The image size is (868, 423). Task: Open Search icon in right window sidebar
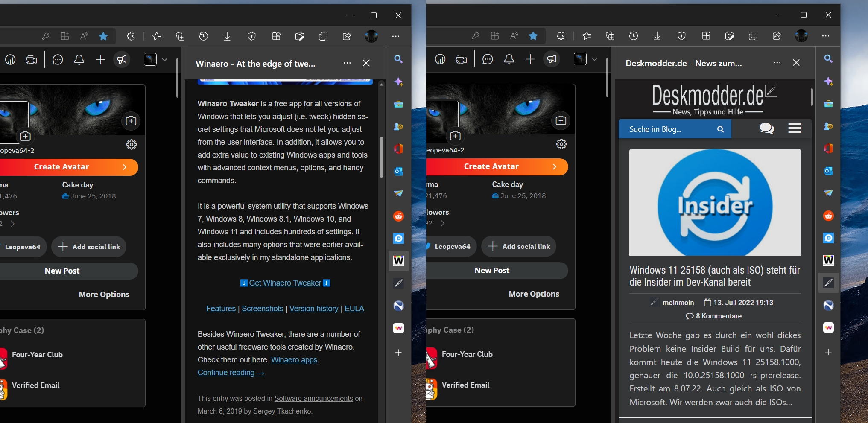828,58
